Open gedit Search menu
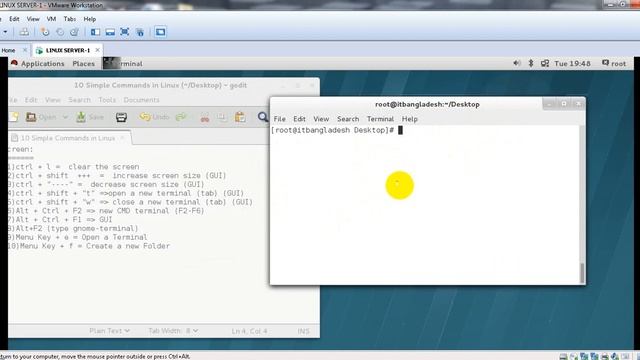This screenshot has height=360, width=640. coord(80,100)
